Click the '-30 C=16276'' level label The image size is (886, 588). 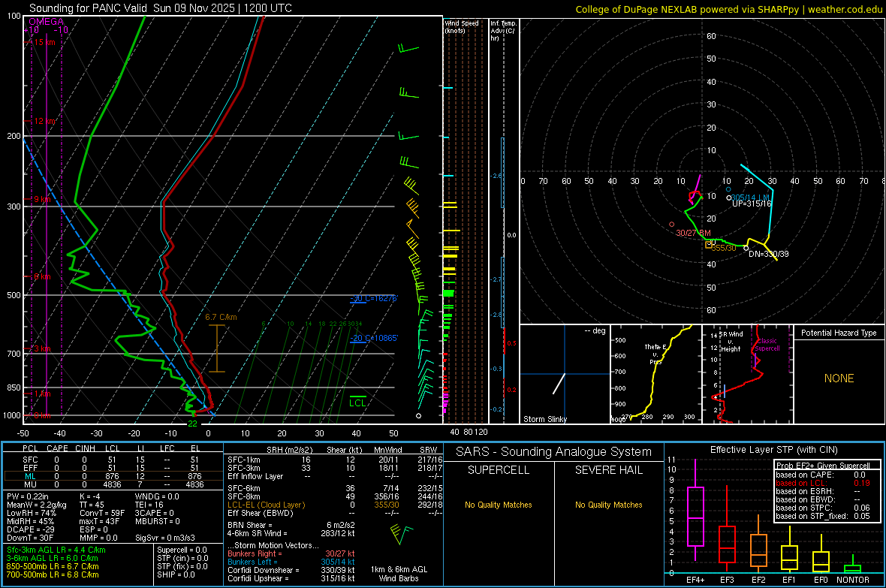tap(374, 298)
